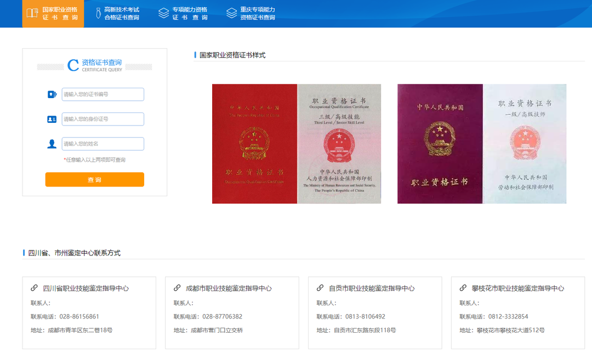Image resolution: width=592 pixels, height=364 pixels.
Task: Click phone number 0813-8106492
Action: 366,316
